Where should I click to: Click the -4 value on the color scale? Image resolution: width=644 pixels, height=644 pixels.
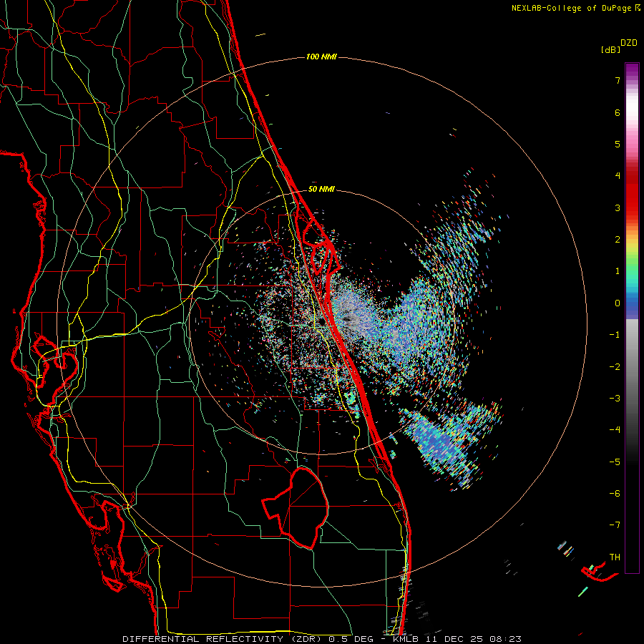[x=615, y=430]
